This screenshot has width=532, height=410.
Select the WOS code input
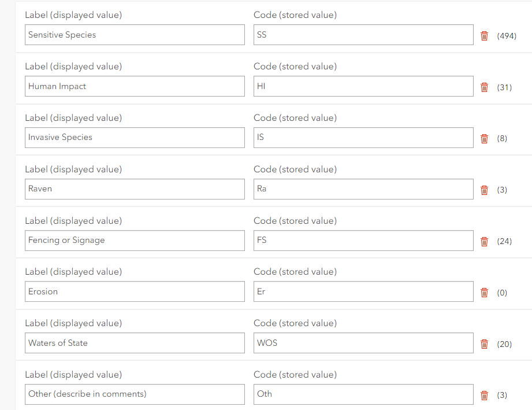363,343
